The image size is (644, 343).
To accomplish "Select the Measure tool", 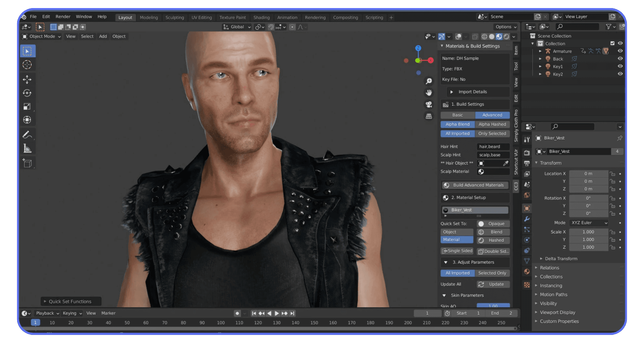I will [x=28, y=148].
